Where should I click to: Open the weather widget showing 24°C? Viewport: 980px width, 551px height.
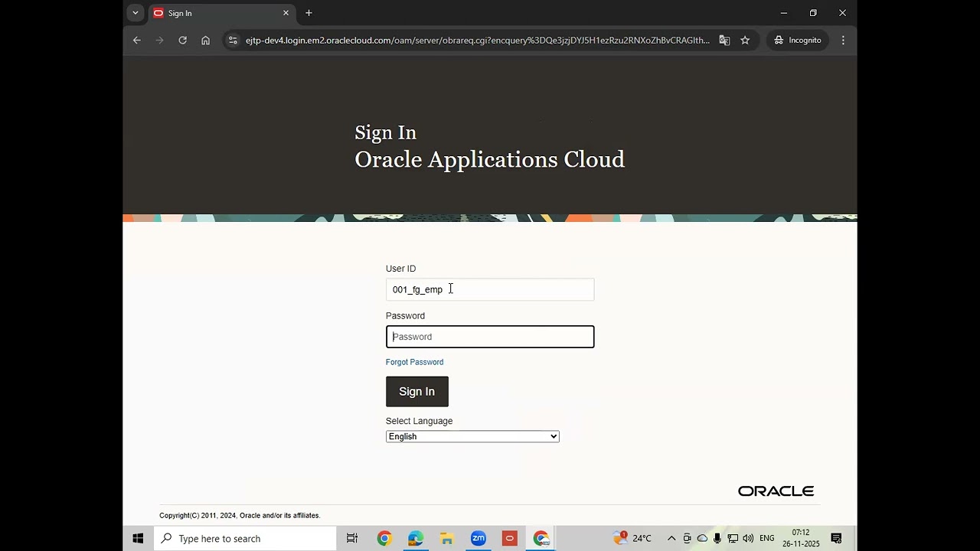[632, 539]
